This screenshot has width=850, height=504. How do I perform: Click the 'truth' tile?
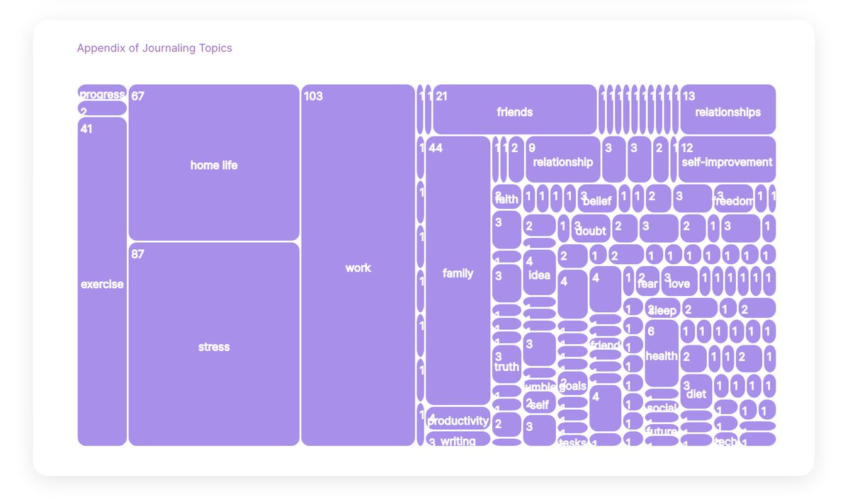coord(506,364)
